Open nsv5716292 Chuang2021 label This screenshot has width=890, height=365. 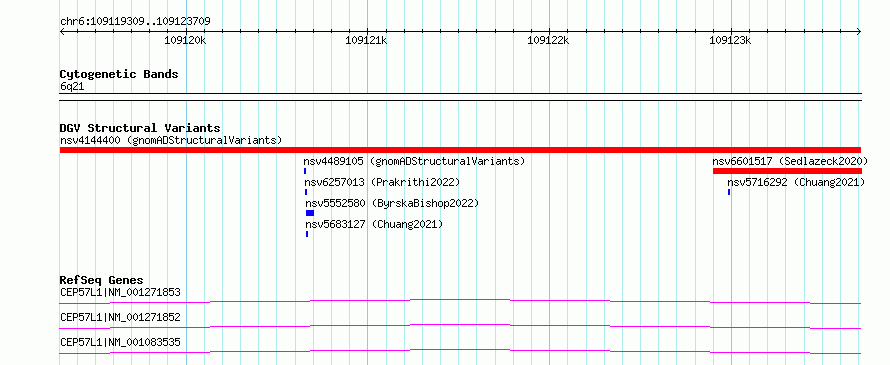click(x=796, y=182)
